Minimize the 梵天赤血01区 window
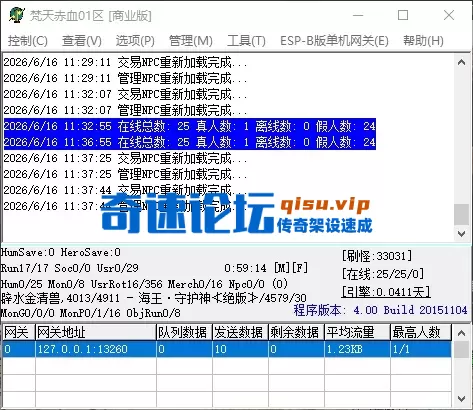The width and height of the screenshot is (473, 410). tap(358, 15)
